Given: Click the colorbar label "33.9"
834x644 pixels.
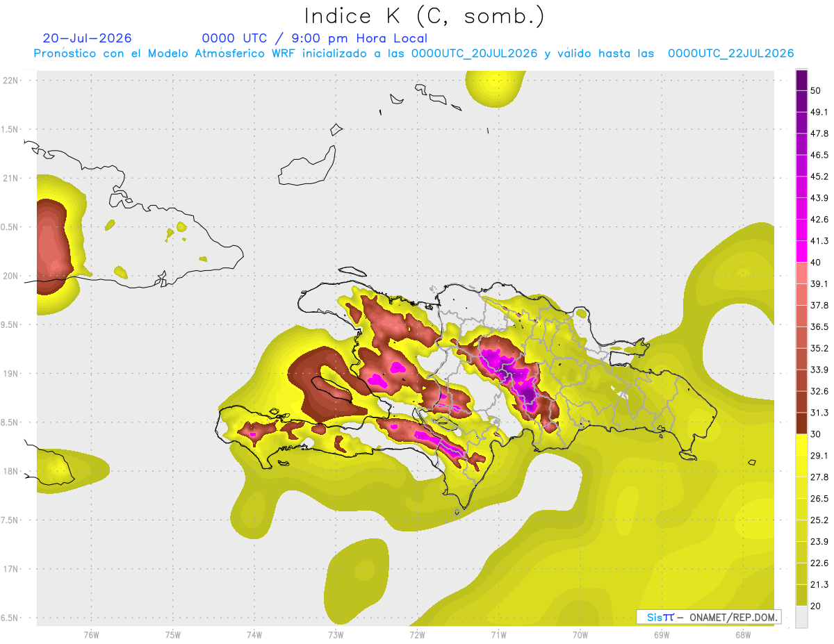Looking at the screenshot, I should point(819,370).
